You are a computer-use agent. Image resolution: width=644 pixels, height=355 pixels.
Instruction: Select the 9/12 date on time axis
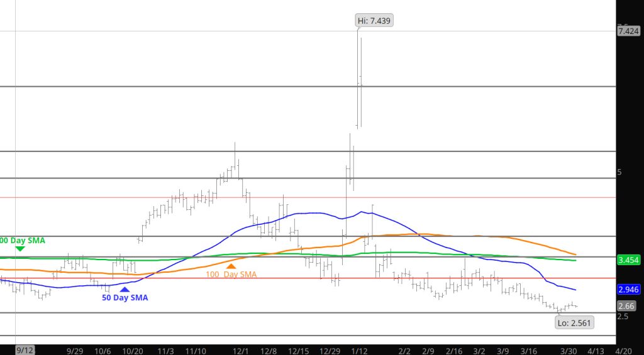[25, 350]
